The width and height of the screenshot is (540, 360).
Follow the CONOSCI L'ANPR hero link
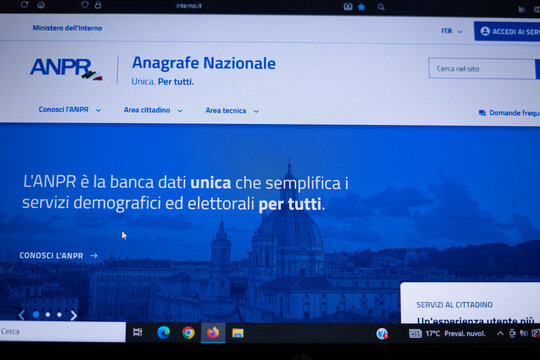point(51,256)
